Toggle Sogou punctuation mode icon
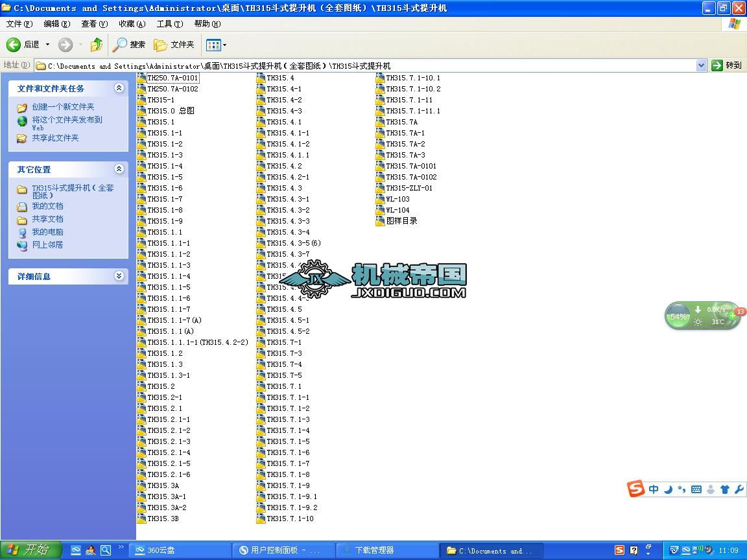Image resolution: width=747 pixels, height=560 pixels. click(682, 489)
